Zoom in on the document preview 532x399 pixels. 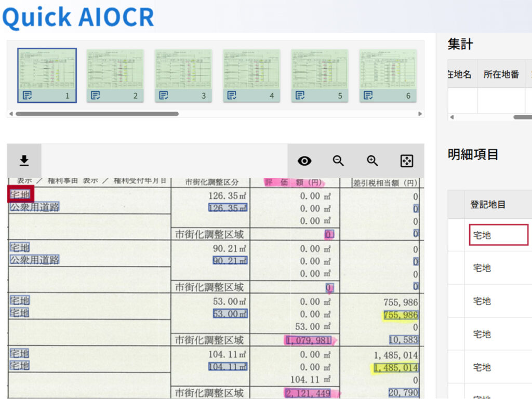(x=372, y=161)
